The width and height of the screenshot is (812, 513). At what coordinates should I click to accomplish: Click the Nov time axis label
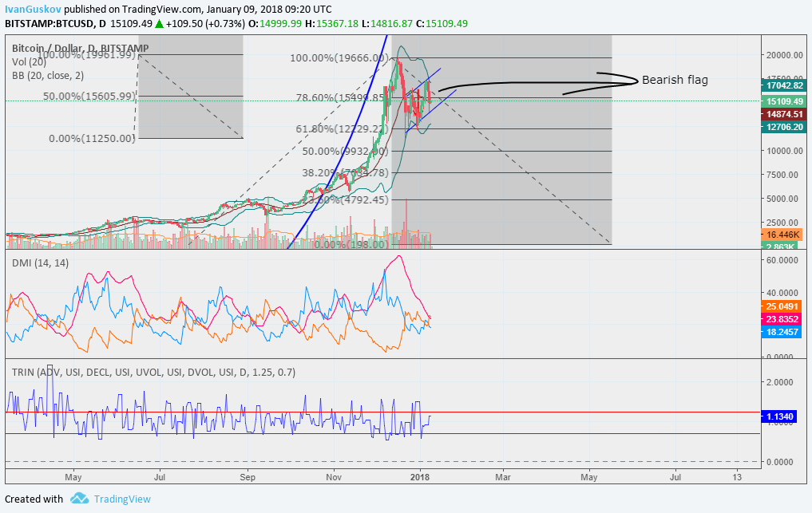pos(334,477)
